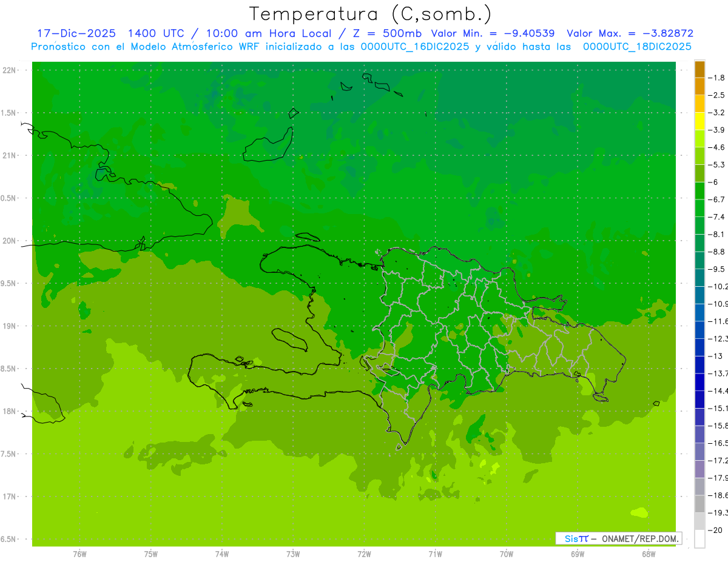This screenshot has width=728, height=562.
Task: Select "0000UTC_18DIC2025" valid-until time
Action: click(x=637, y=47)
